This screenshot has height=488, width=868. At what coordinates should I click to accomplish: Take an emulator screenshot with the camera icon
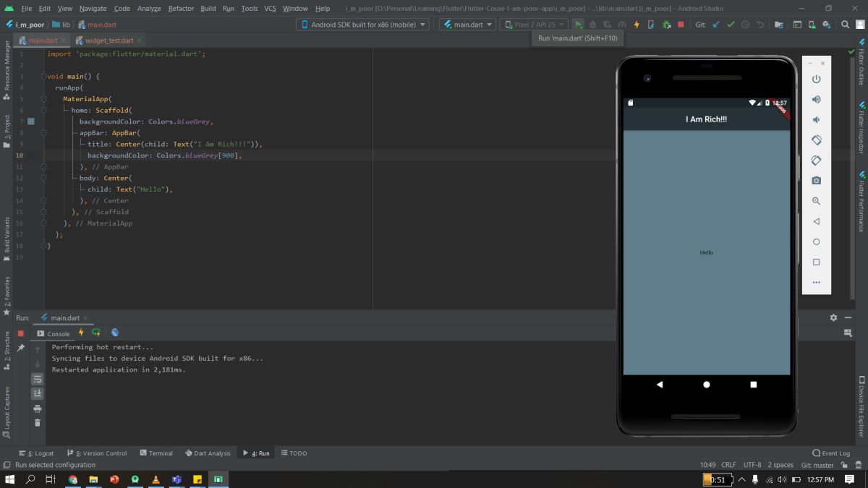[816, 181]
